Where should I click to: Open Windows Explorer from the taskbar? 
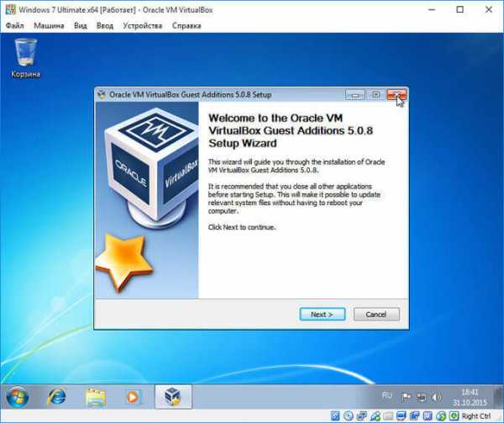pos(95,395)
